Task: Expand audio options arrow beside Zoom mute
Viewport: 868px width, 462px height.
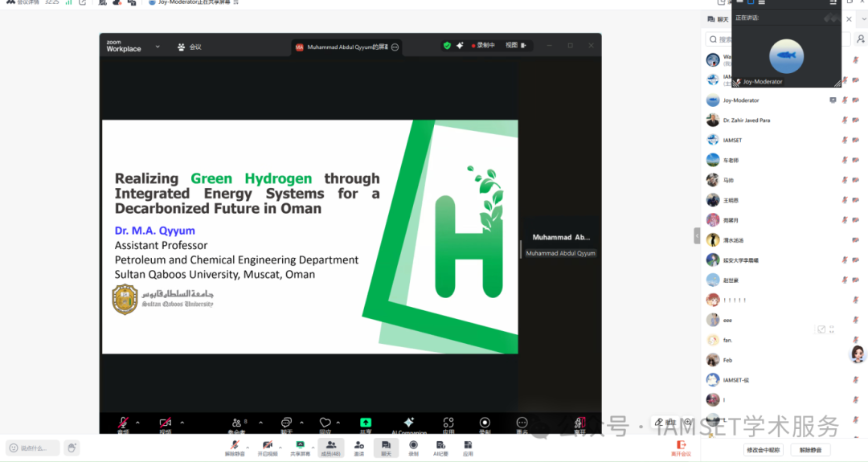Action: [x=137, y=423]
